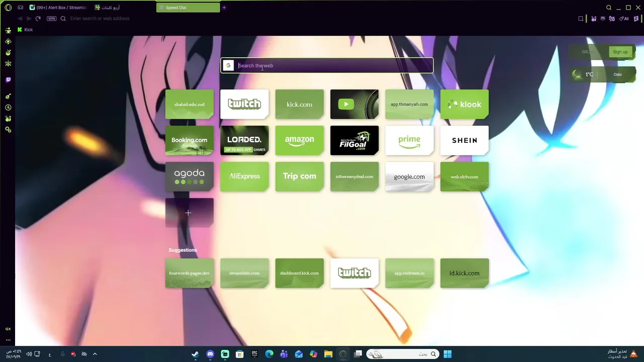Screen dimensions: 644x362
Task: Open the GX button at sidebar bottom
Action: tap(8, 329)
